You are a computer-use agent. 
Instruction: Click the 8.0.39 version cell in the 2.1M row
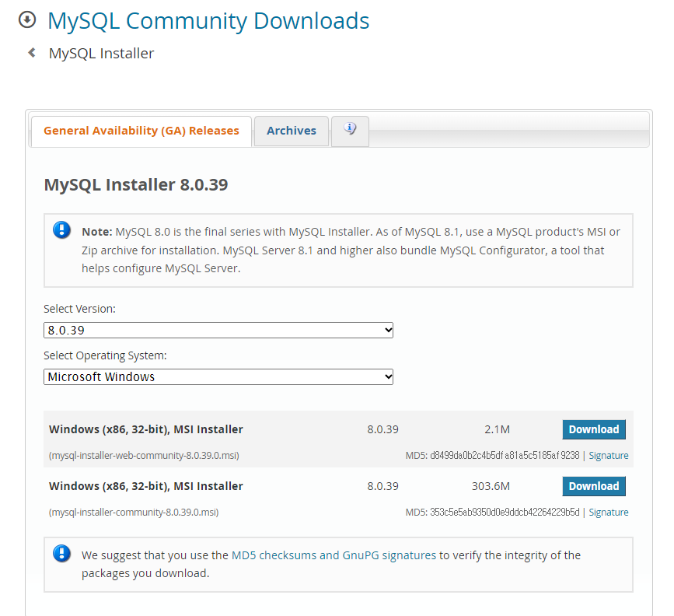click(382, 429)
